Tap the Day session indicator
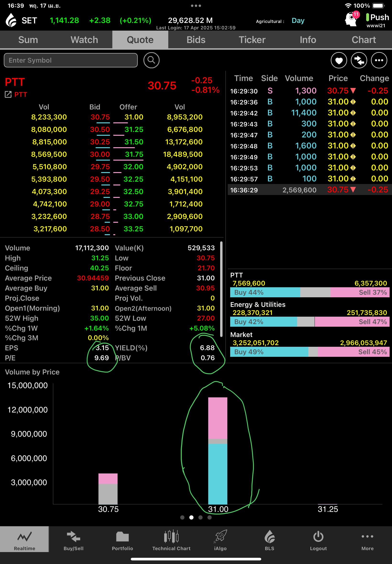Viewport: 392px width, 564px height. (x=298, y=21)
